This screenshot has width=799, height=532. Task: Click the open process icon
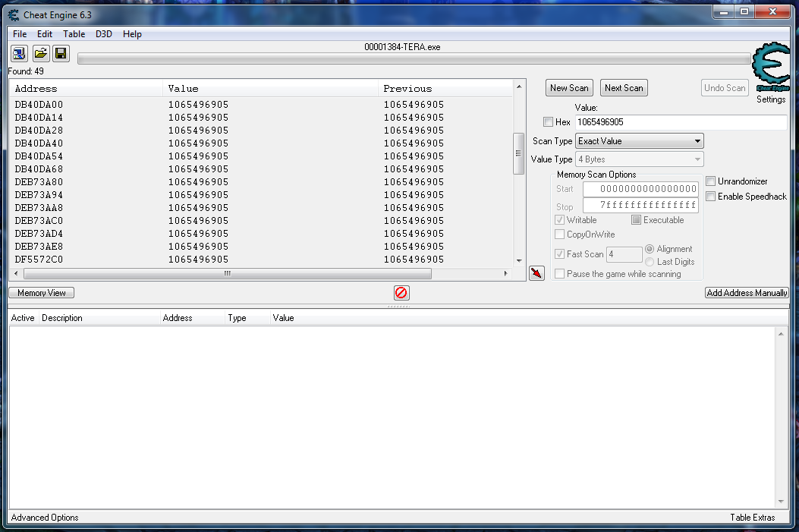(x=19, y=53)
